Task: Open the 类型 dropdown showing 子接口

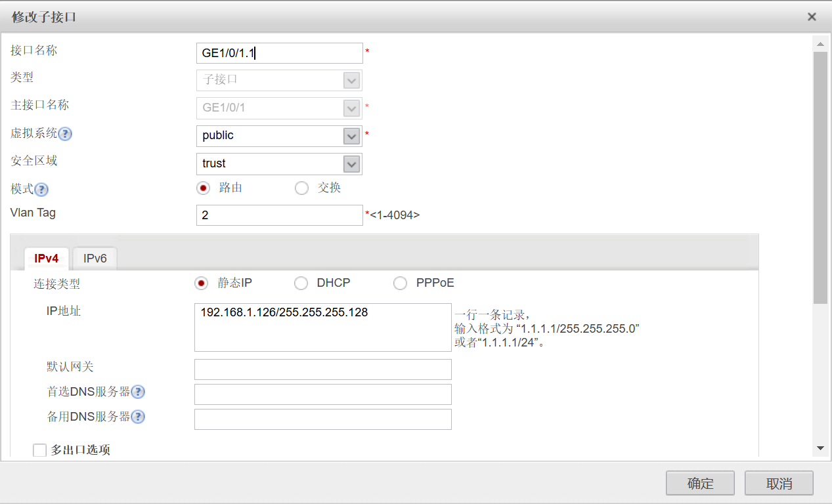Action: coord(279,80)
